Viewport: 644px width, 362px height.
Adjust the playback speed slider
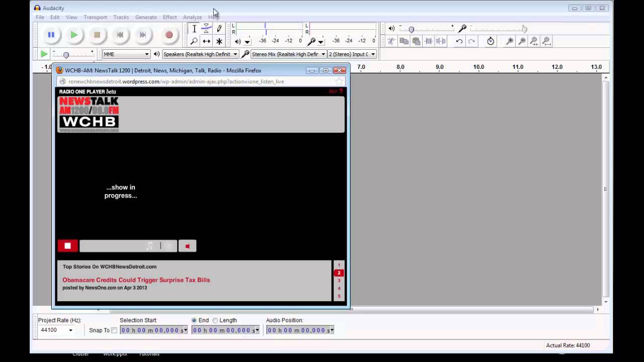[66, 54]
